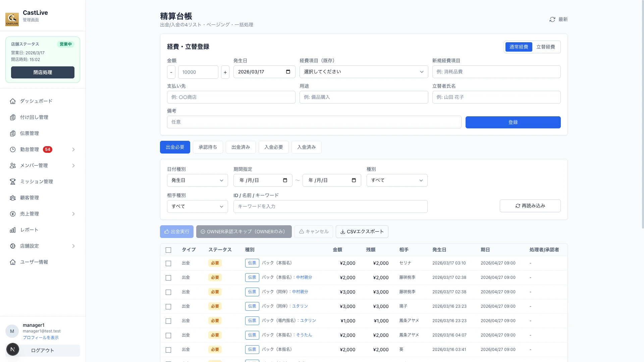Check the checkbox for the セリナ row

click(x=169, y=263)
